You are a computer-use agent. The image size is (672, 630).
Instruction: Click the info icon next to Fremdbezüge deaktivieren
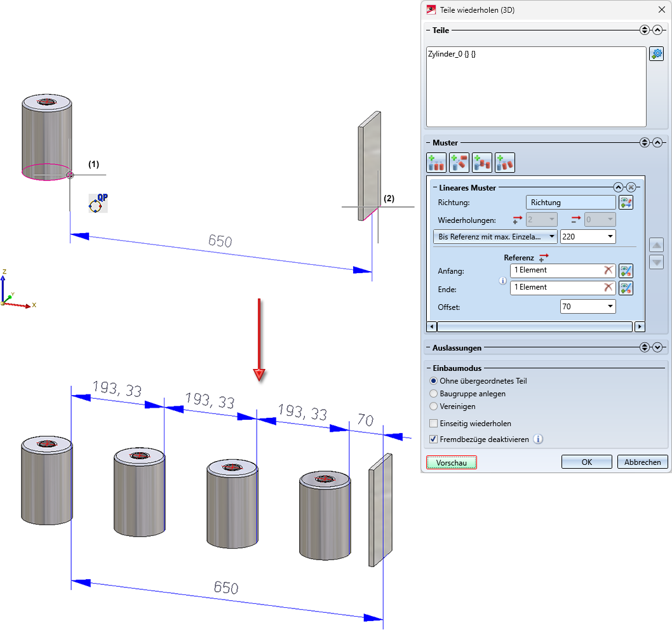tap(538, 439)
